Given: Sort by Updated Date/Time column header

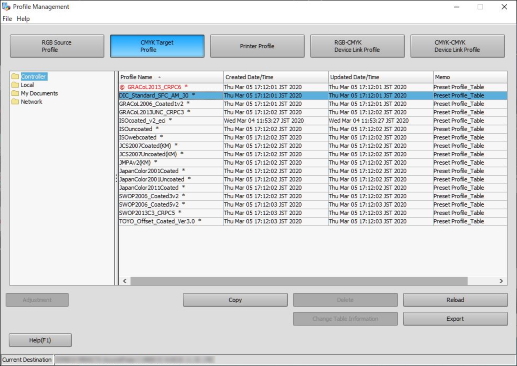Looking at the screenshot, I should click(x=381, y=77).
